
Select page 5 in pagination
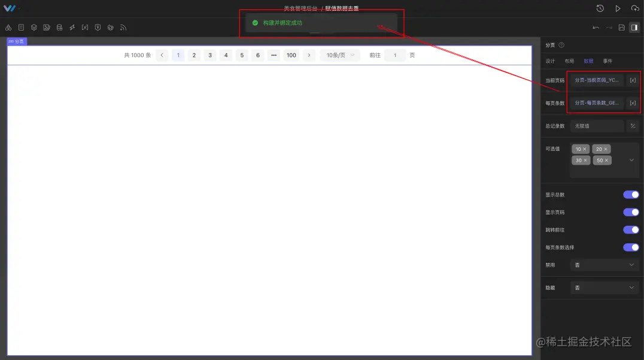point(242,55)
